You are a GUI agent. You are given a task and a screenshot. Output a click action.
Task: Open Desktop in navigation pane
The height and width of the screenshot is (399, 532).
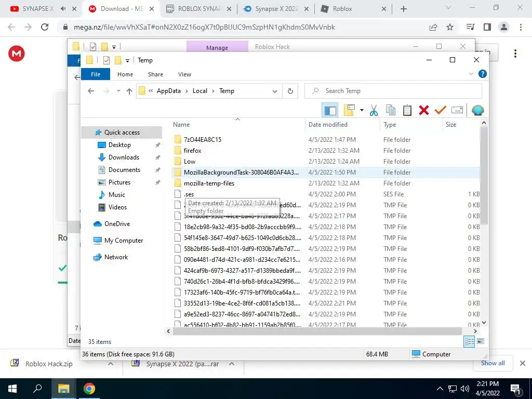pyautogui.click(x=119, y=145)
